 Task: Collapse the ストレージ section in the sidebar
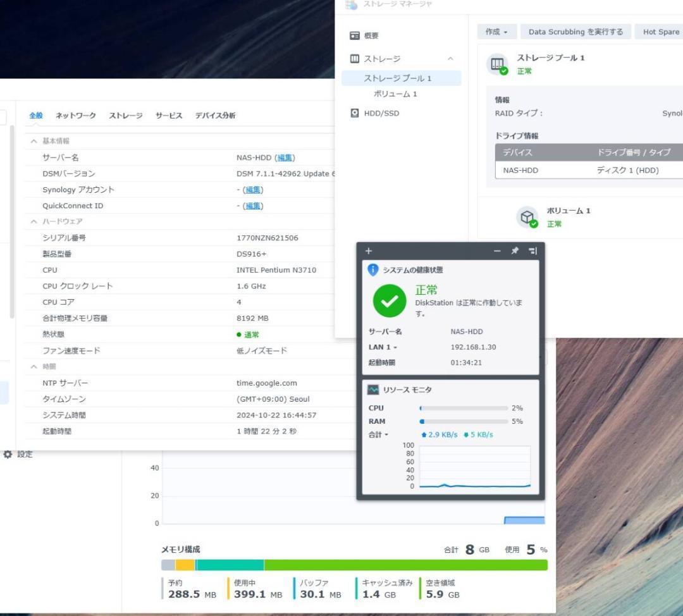point(450,58)
